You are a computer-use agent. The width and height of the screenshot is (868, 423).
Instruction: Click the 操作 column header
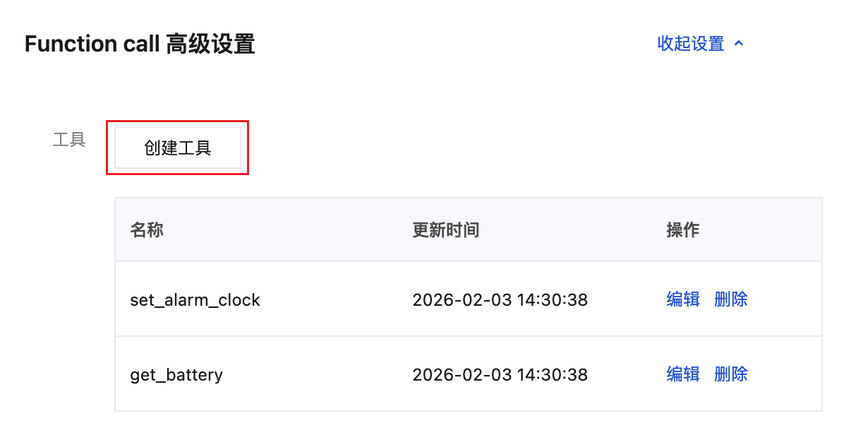pos(682,230)
